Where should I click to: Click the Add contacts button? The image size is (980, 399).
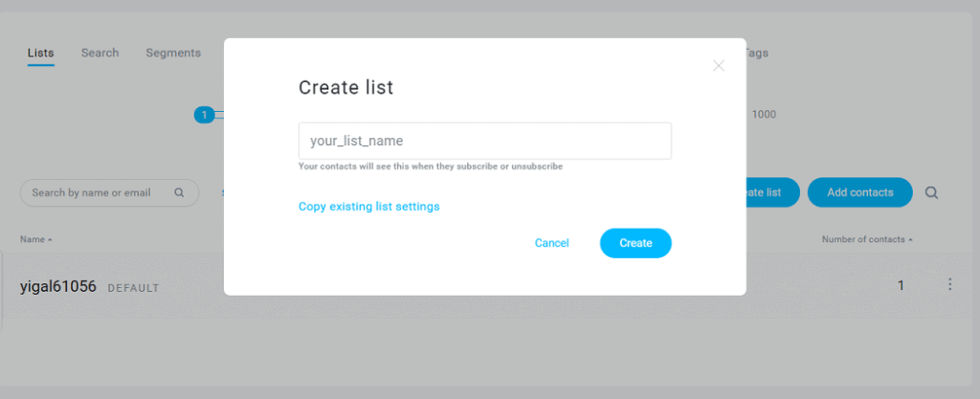(860, 192)
